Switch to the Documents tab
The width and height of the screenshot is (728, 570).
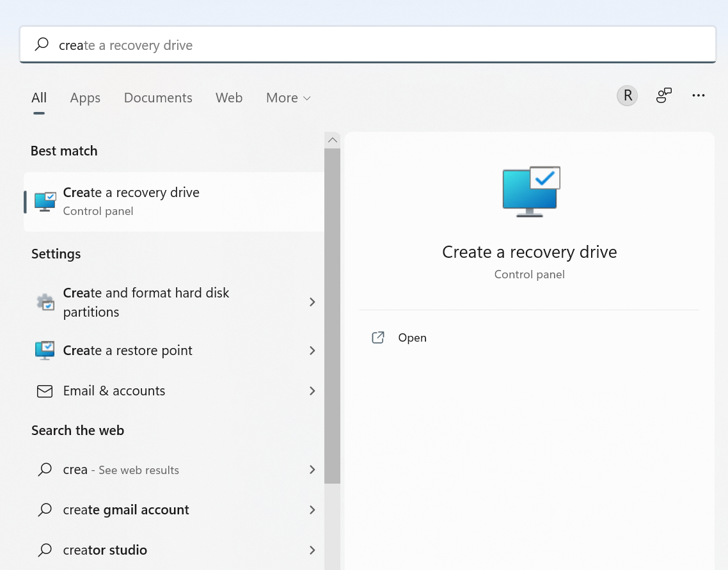[158, 98]
